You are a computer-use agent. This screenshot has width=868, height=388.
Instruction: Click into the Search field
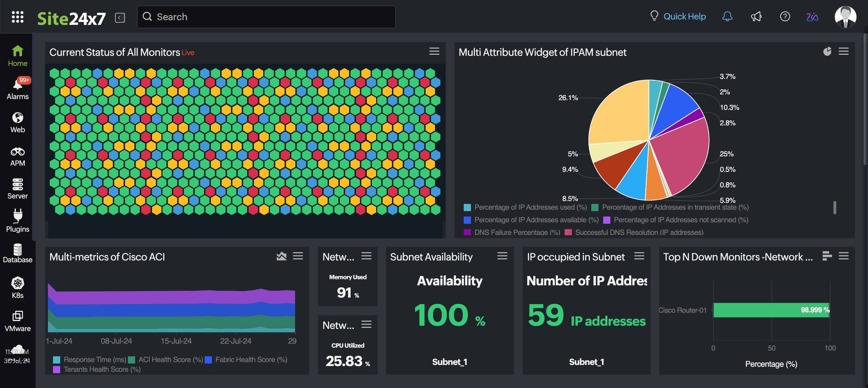(x=267, y=17)
